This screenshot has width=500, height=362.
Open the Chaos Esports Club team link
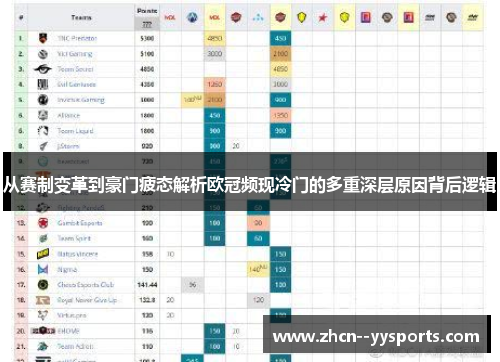point(86,285)
